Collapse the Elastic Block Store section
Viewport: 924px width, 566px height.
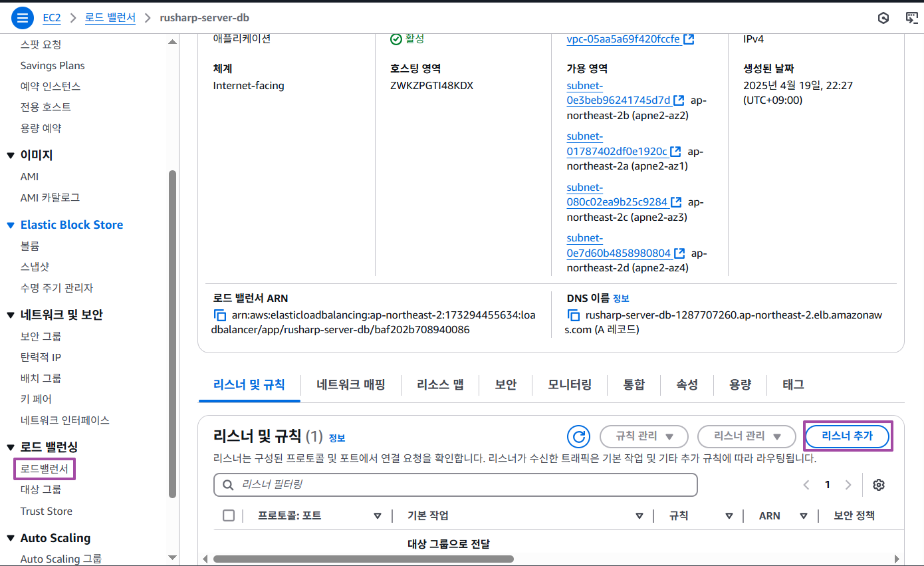click(x=11, y=225)
